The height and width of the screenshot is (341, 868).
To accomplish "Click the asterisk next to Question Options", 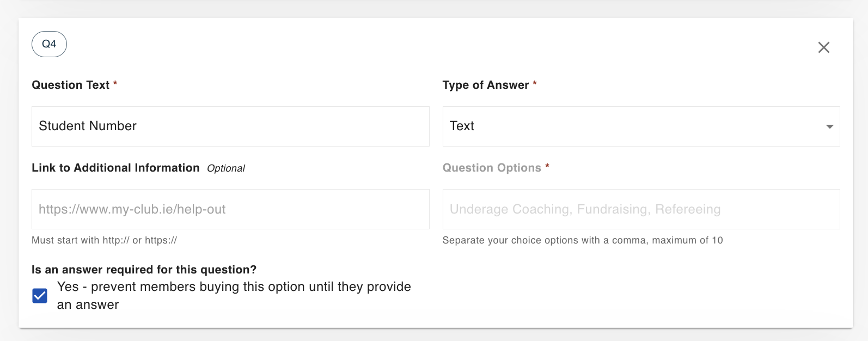I will pos(547,166).
